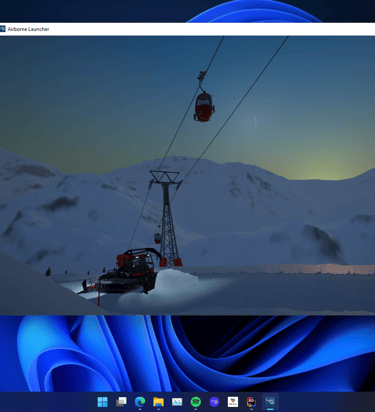The width and height of the screenshot is (375, 412).
Task: Click the glowing horizon behind the mountains
Action: pyautogui.click(x=328, y=167)
